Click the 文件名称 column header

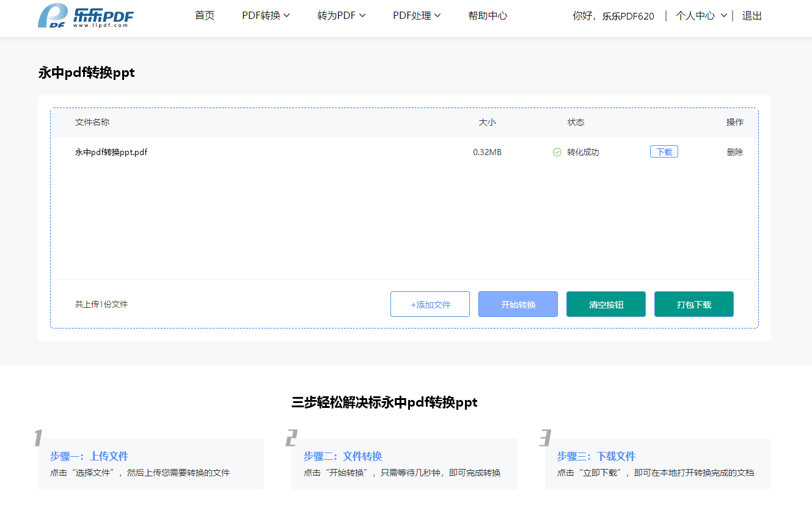[92, 122]
